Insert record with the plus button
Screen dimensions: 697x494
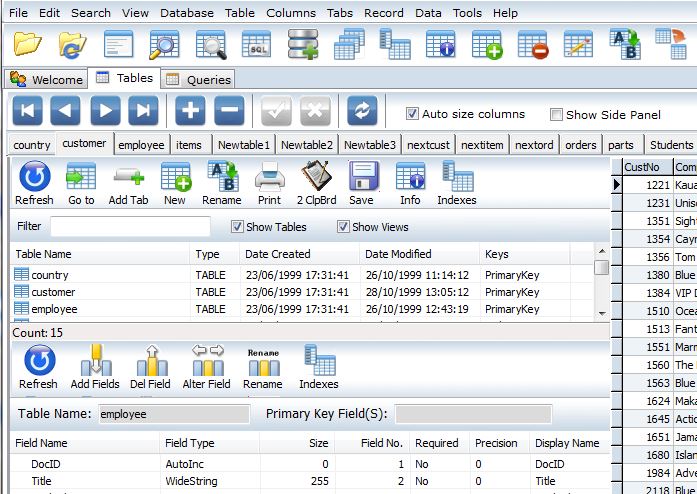point(190,110)
